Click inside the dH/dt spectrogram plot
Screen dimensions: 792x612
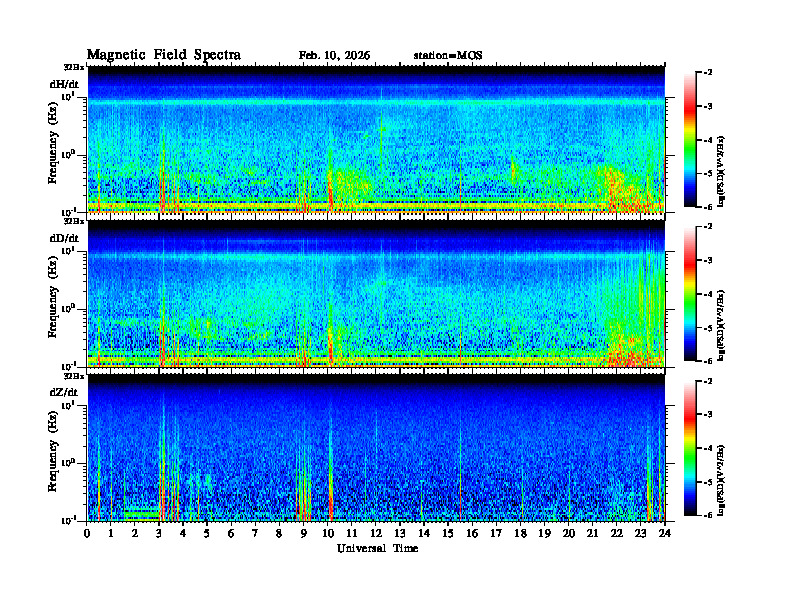376,139
